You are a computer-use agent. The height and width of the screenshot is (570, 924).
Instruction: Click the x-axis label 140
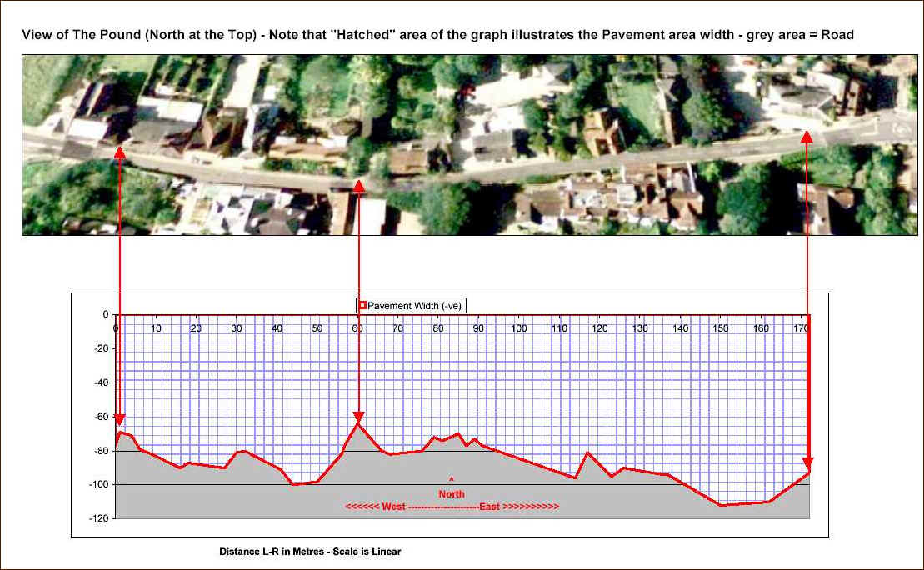680,328
